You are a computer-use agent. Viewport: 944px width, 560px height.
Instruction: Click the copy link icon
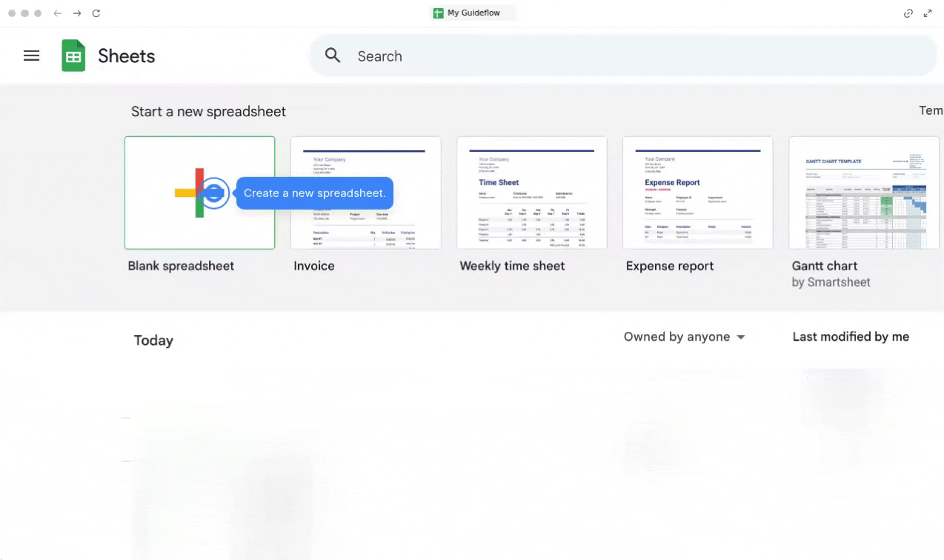point(908,13)
